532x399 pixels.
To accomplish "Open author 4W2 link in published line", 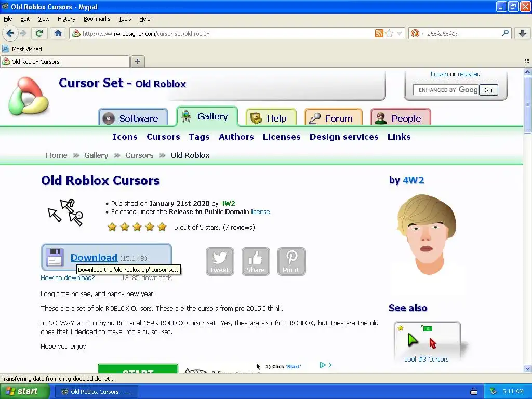I will [228, 203].
